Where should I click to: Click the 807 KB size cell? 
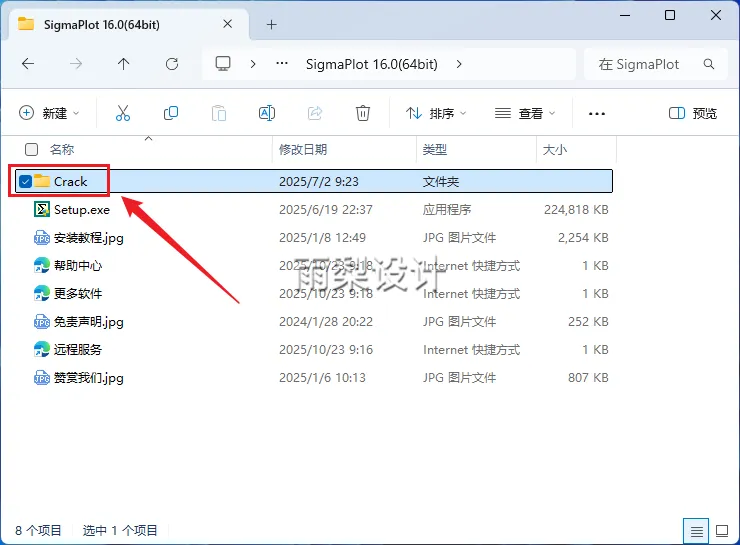click(x=589, y=378)
